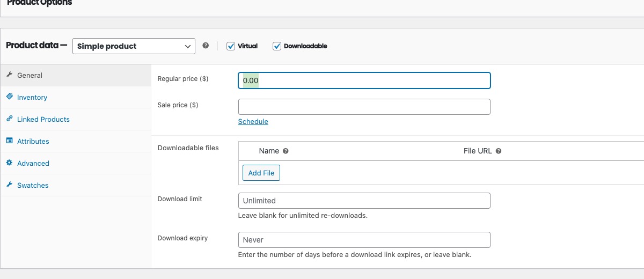Click the File URL column header
644x279 pixels.
[478, 151]
